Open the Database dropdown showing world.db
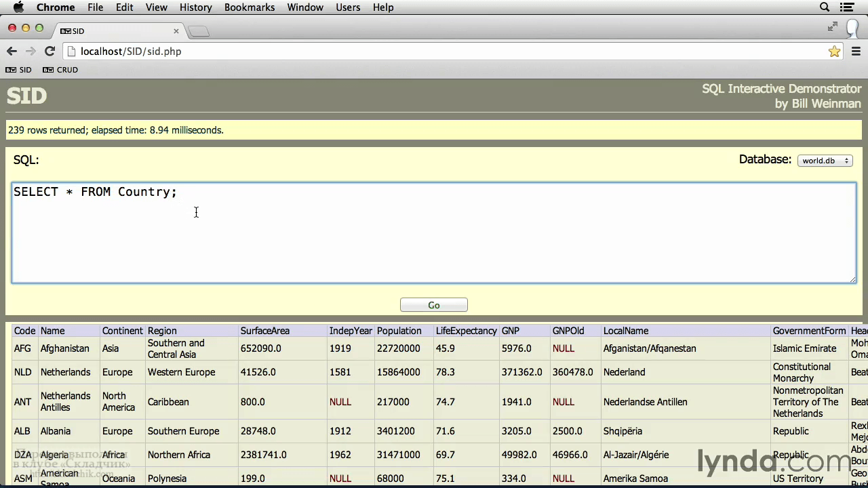The image size is (868, 488). 825,161
